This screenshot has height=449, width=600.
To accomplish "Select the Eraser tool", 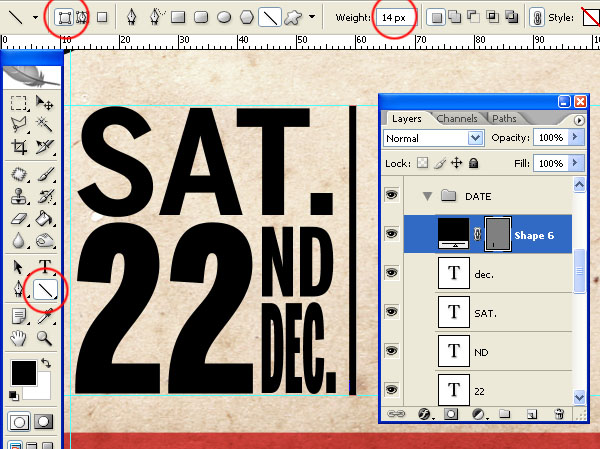I will click(18, 219).
